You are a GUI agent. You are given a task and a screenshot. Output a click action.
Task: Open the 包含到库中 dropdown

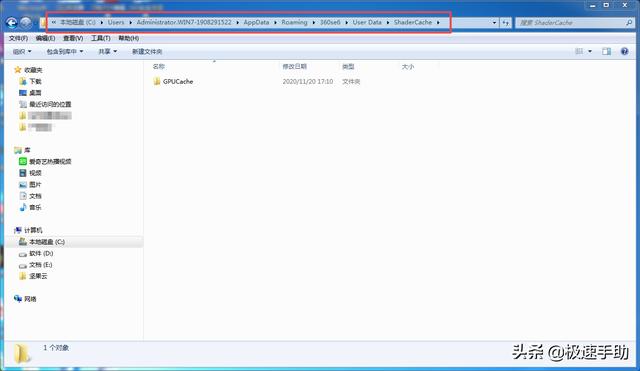65,51
